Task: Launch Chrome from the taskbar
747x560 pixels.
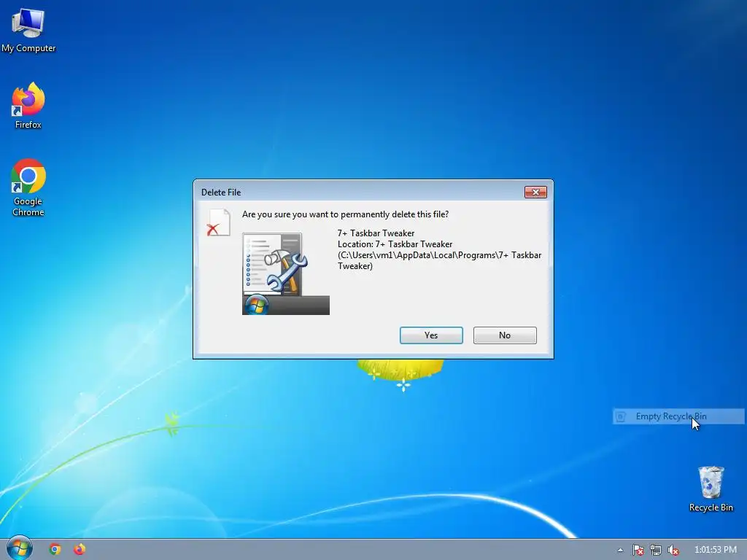Action: point(55,550)
